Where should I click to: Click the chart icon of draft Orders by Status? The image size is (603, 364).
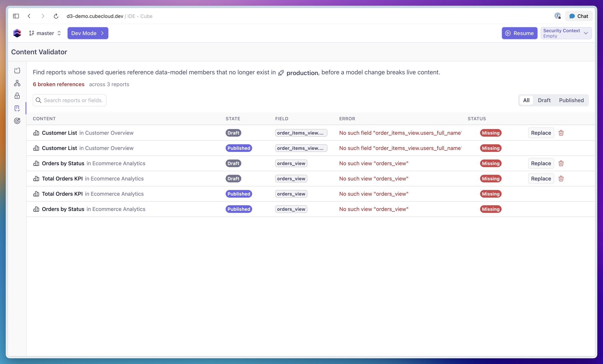[x=36, y=163]
